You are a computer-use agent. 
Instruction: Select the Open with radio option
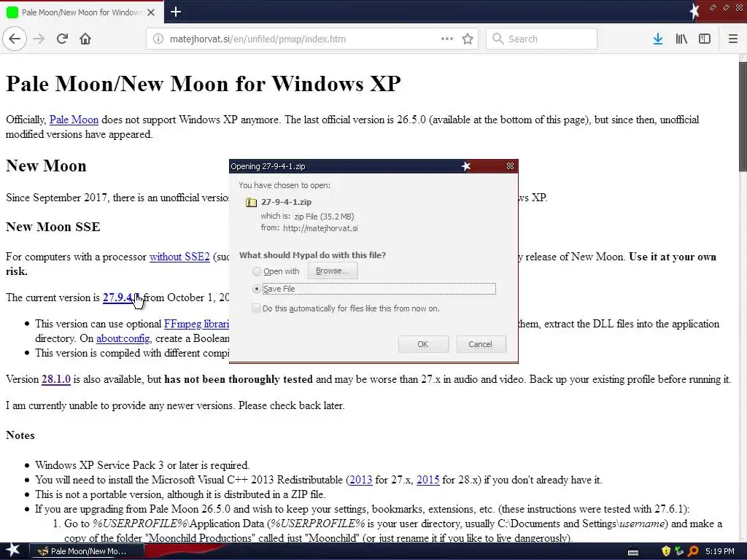click(x=257, y=271)
